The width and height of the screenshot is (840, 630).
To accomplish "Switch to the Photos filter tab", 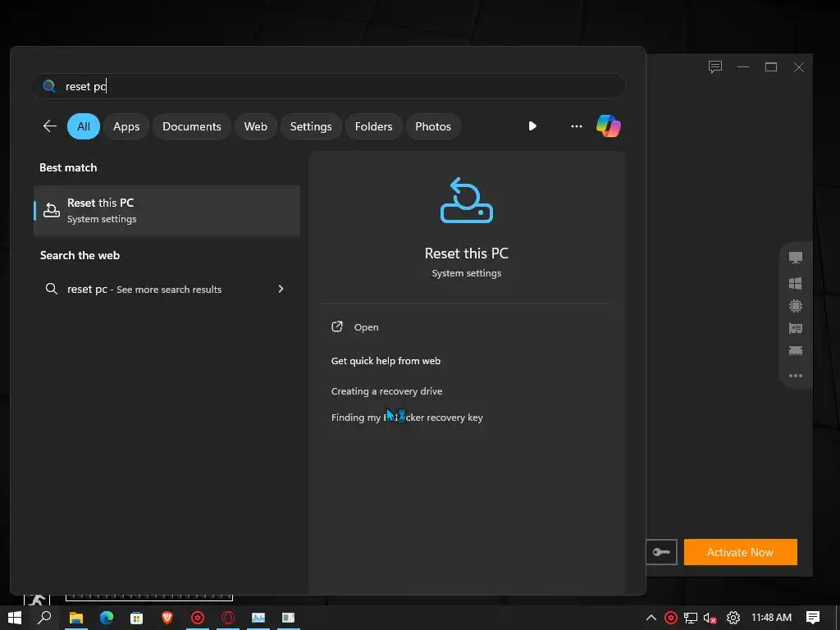I will (x=433, y=126).
